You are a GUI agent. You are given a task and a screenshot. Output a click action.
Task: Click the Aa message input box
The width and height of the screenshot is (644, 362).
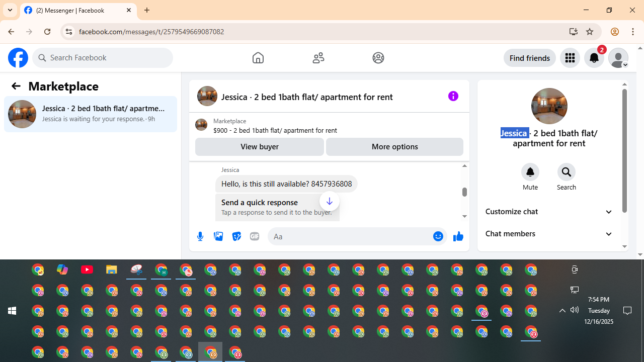click(351, 236)
